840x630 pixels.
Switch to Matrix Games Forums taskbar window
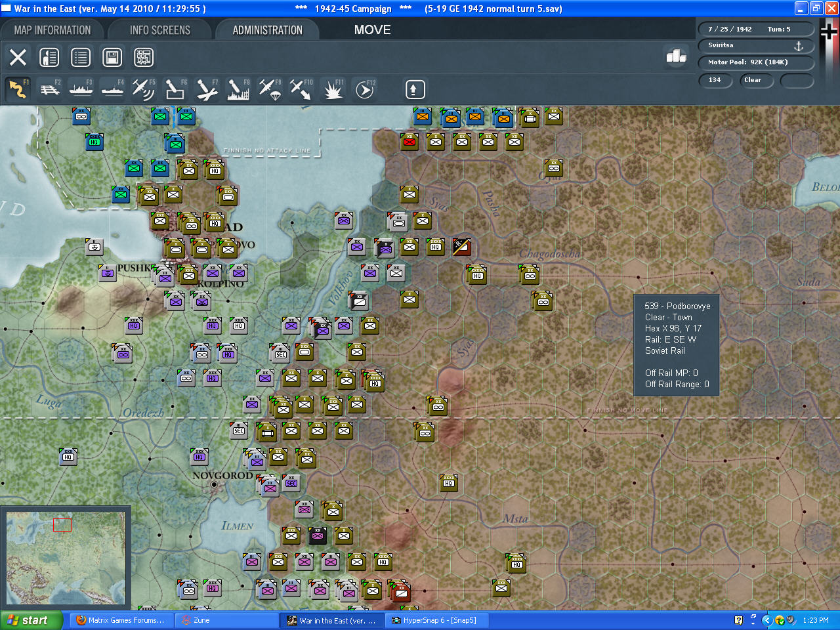(x=121, y=620)
